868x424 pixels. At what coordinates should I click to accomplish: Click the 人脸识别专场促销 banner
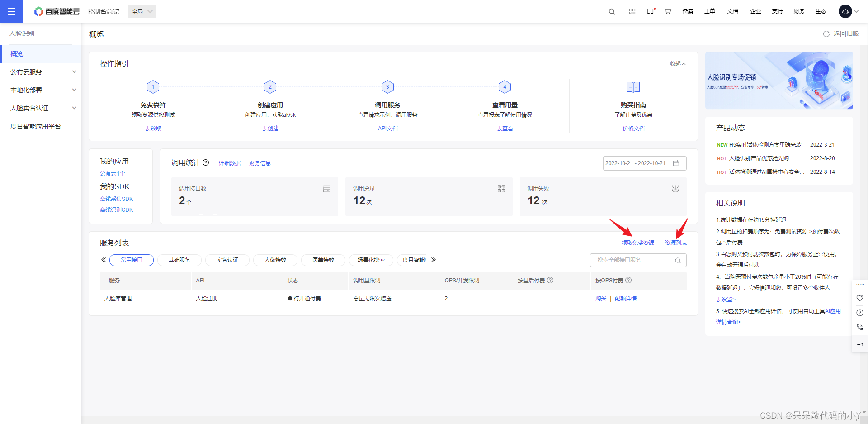(x=779, y=80)
